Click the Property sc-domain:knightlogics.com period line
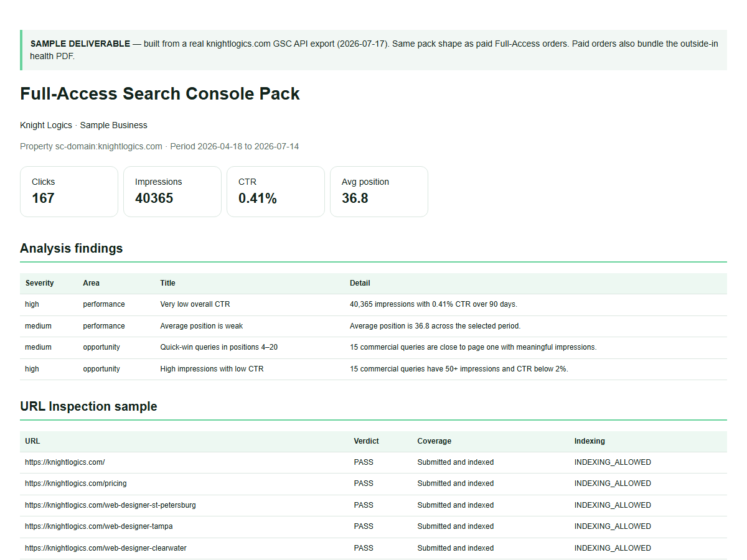This screenshot has width=747, height=560. (x=159, y=146)
